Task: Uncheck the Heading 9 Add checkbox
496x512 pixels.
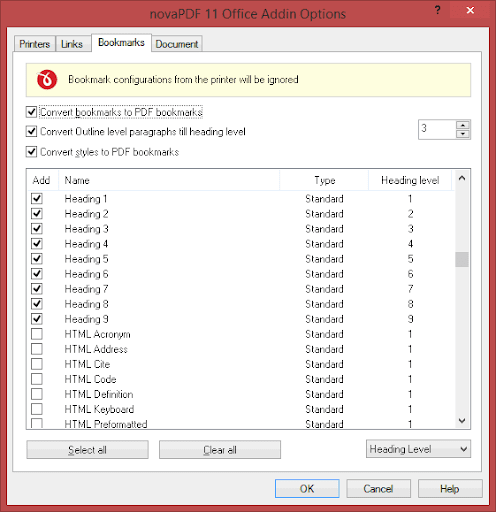Action: [37, 319]
